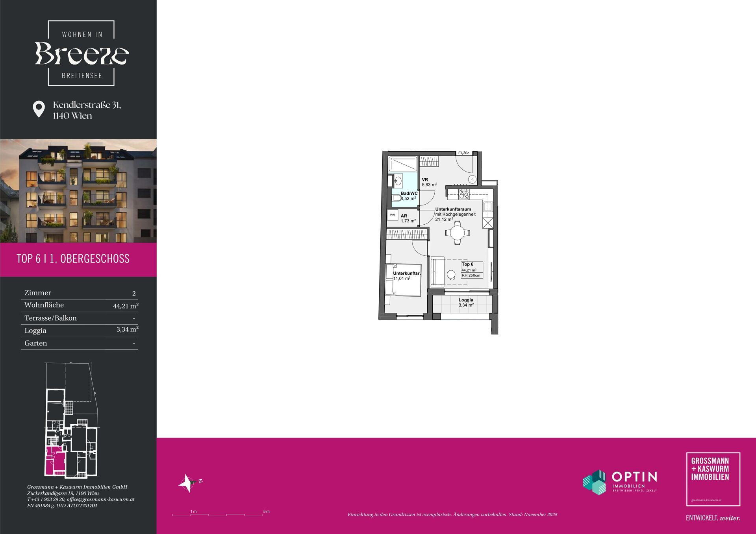Click the north compass rose icon

pos(188,482)
